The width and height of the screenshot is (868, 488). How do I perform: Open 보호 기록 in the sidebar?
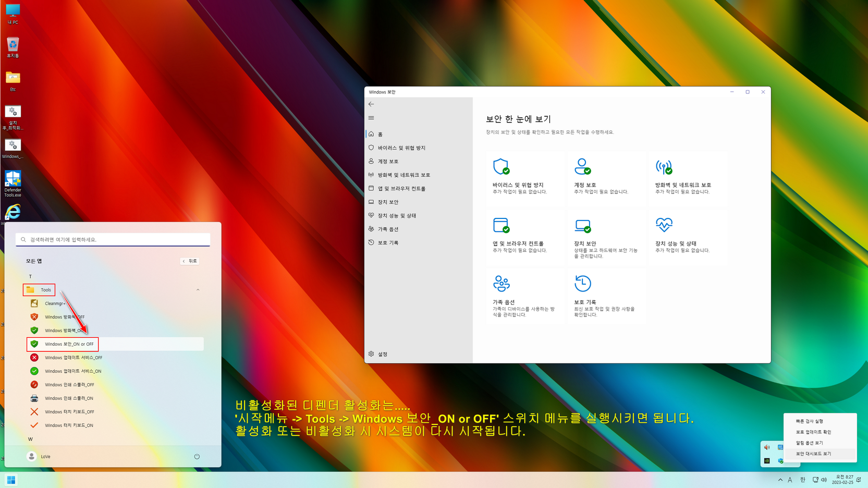419,242
